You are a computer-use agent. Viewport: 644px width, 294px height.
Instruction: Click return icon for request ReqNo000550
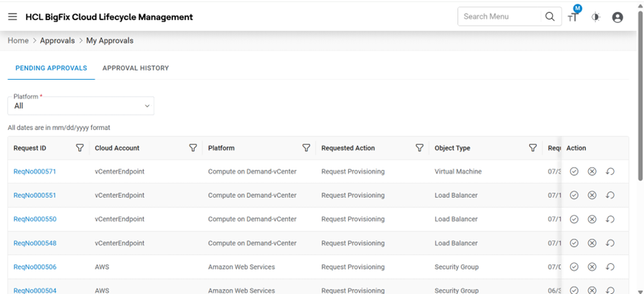[x=610, y=219]
